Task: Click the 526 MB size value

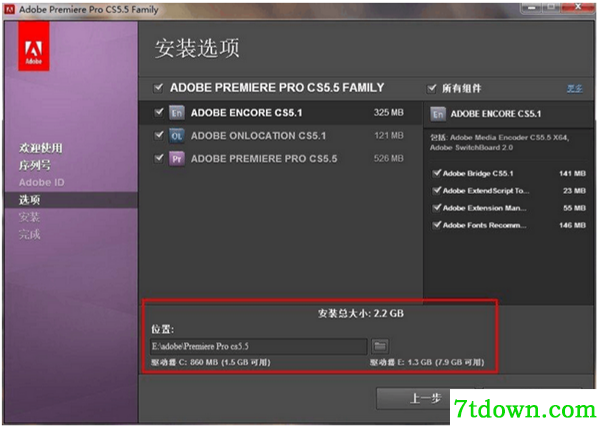Action: tap(388, 158)
